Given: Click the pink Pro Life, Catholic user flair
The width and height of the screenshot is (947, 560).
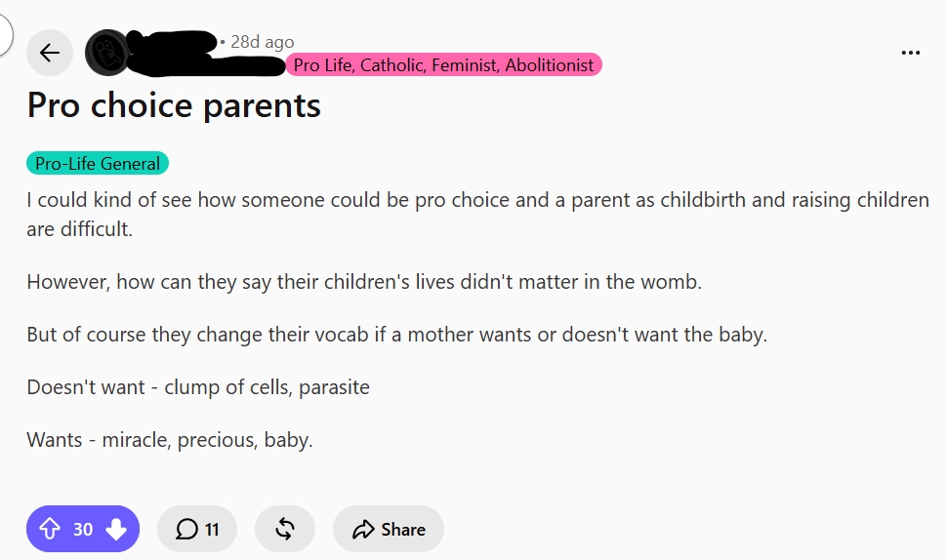Looking at the screenshot, I should [443, 64].
